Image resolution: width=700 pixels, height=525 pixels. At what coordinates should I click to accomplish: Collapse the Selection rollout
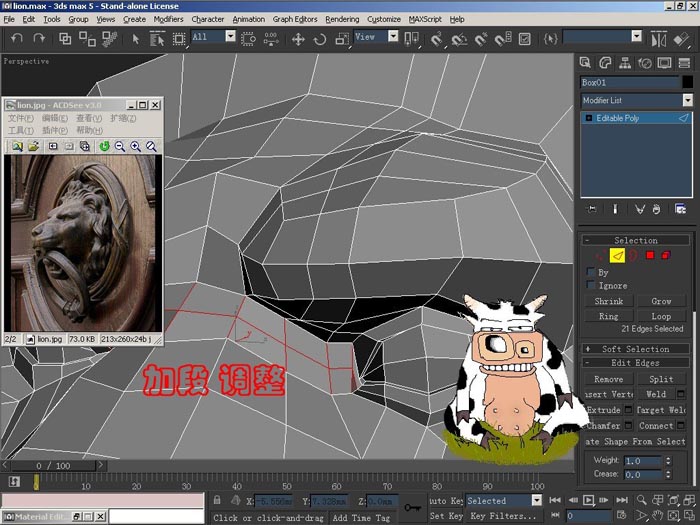[635, 240]
